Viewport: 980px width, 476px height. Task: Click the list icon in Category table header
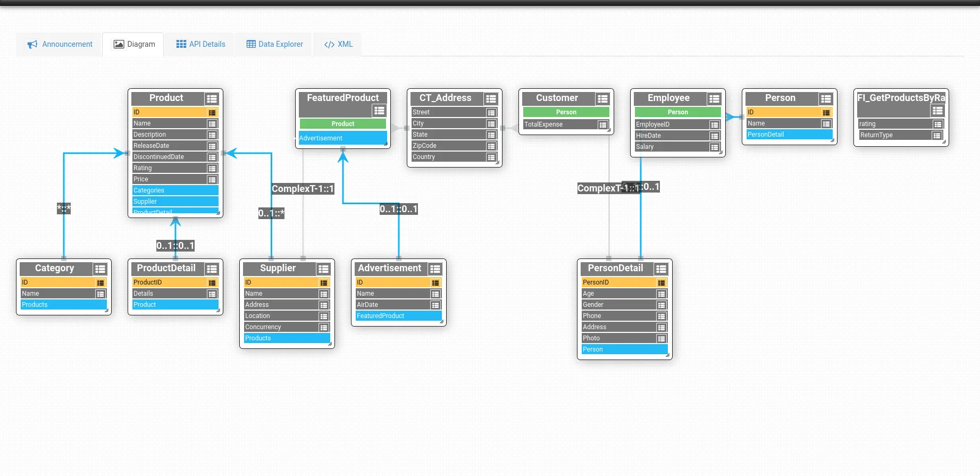click(100, 269)
